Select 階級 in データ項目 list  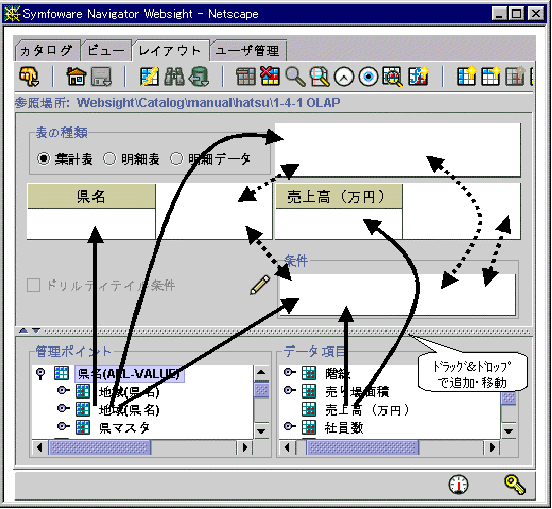pyautogui.click(x=337, y=373)
